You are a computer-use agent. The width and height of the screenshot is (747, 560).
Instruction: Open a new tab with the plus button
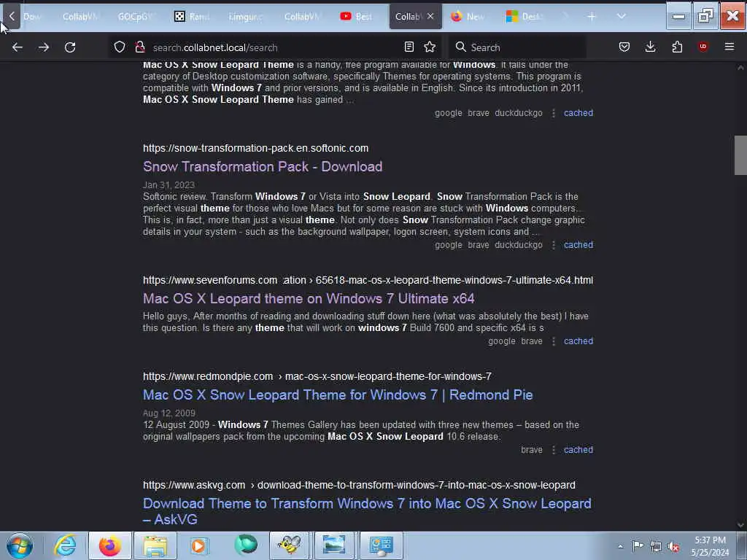[592, 16]
